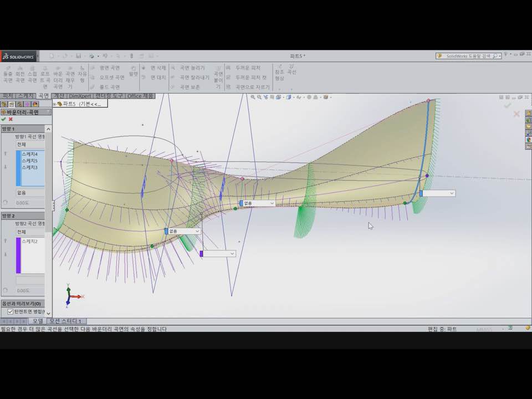Click 평면 곡면 planar surface command
532x399 pixels.
(108, 68)
